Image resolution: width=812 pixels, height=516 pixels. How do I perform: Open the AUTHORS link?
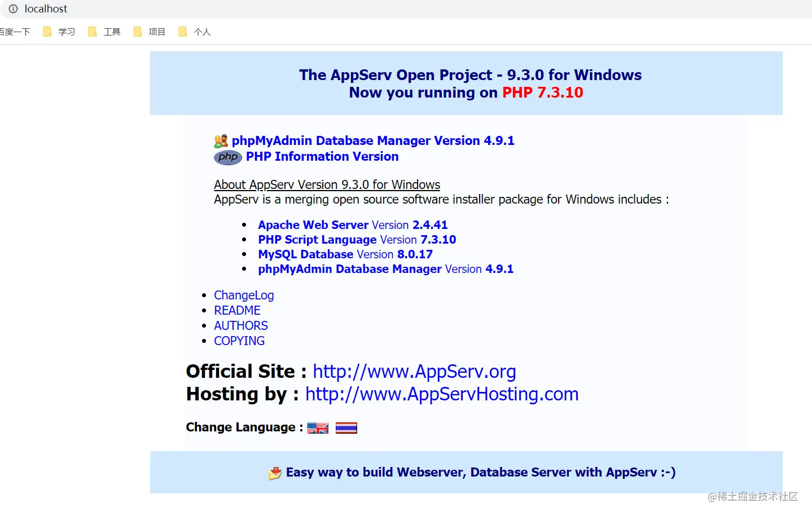coord(241,326)
